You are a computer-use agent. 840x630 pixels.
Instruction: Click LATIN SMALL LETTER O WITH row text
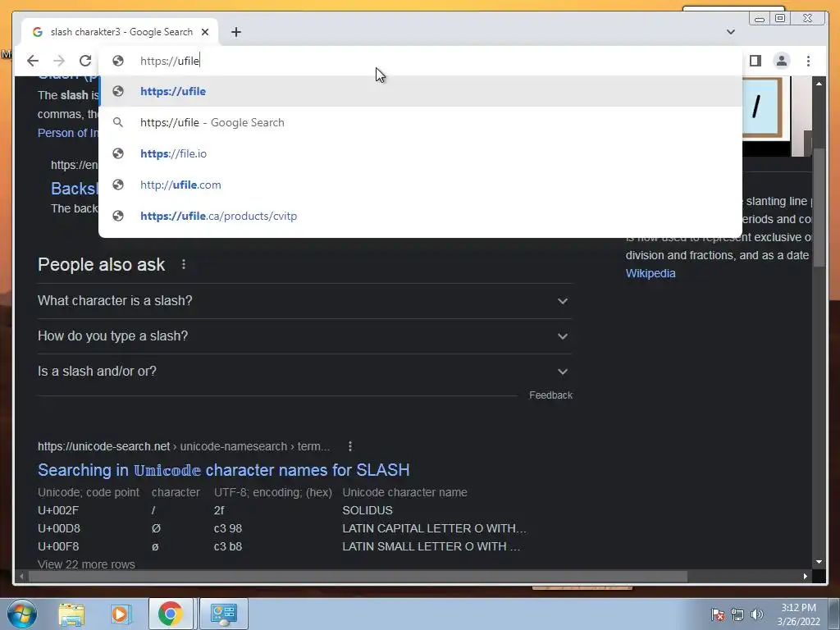431,546
